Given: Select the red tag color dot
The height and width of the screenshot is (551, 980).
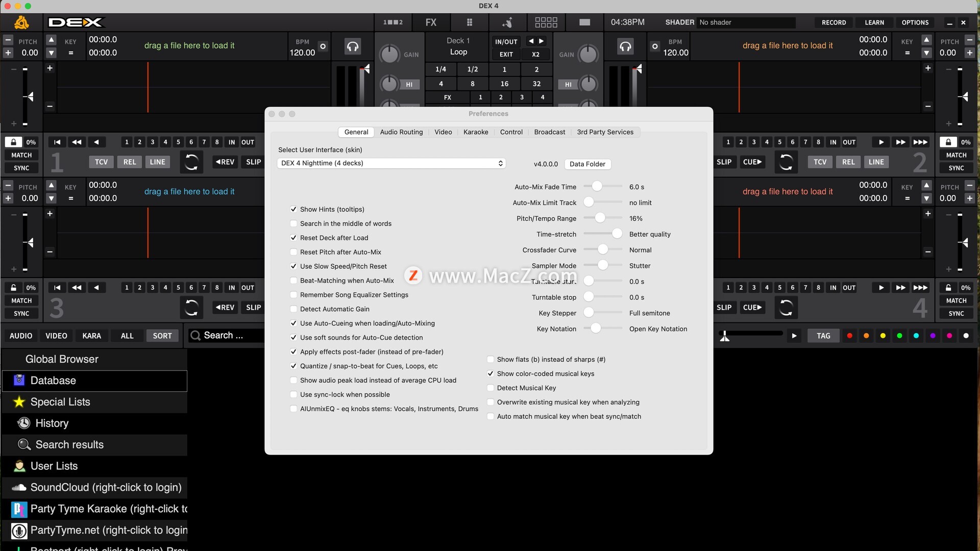Looking at the screenshot, I should [x=849, y=336].
